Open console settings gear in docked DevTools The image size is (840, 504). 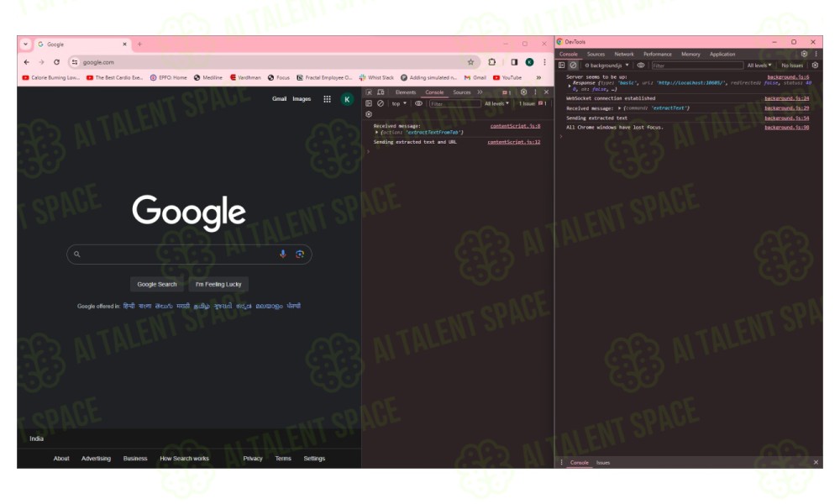[x=369, y=114]
